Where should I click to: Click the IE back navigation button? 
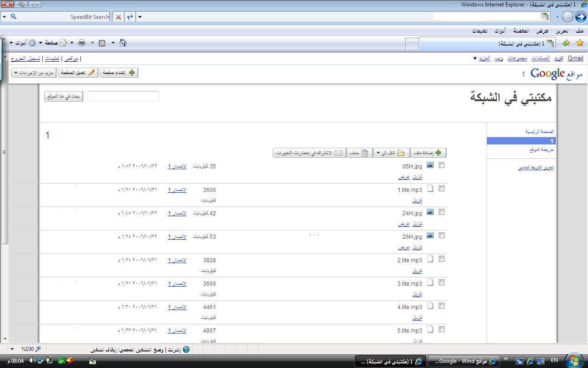tap(581, 17)
